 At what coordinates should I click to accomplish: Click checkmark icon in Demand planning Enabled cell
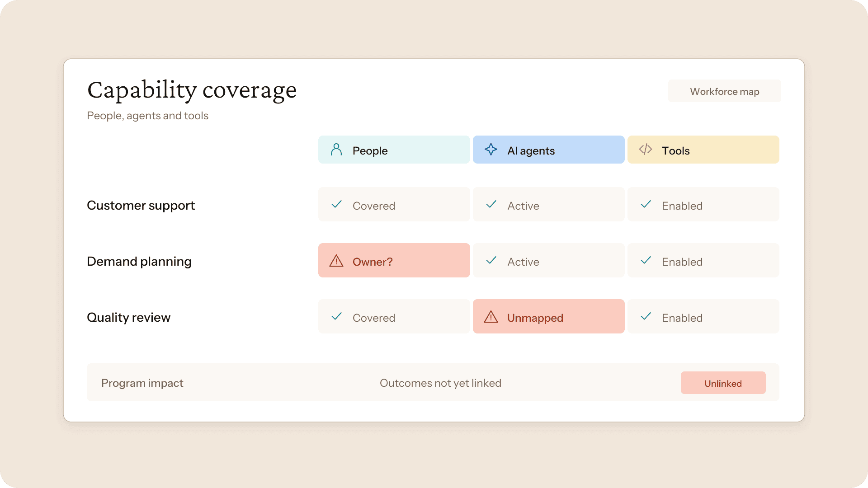(646, 261)
